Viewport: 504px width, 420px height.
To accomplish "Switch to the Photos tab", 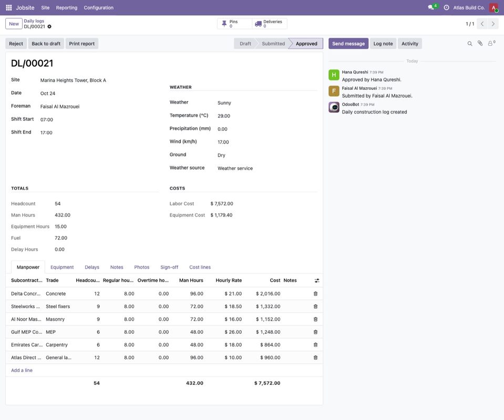I will click(x=142, y=267).
